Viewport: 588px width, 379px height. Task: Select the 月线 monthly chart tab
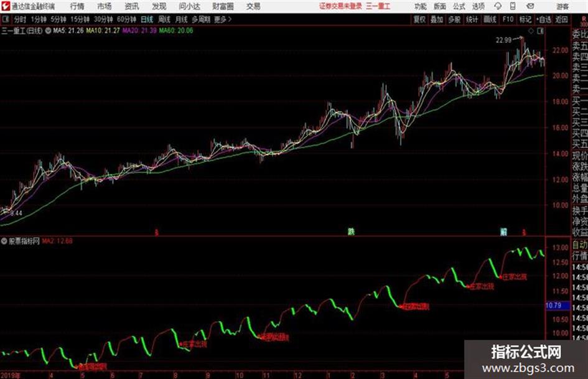(x=181, y=19)
